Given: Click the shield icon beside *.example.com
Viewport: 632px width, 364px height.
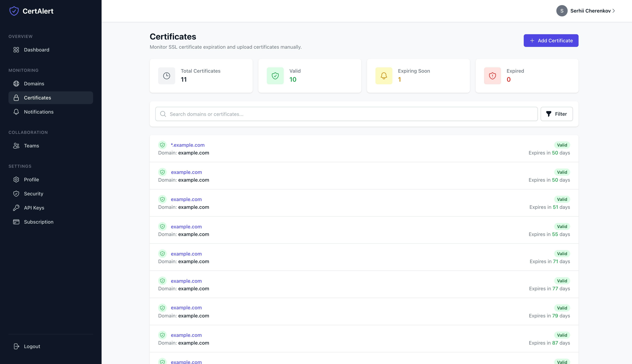Looking at the screenshot, I should click(162, 145).
